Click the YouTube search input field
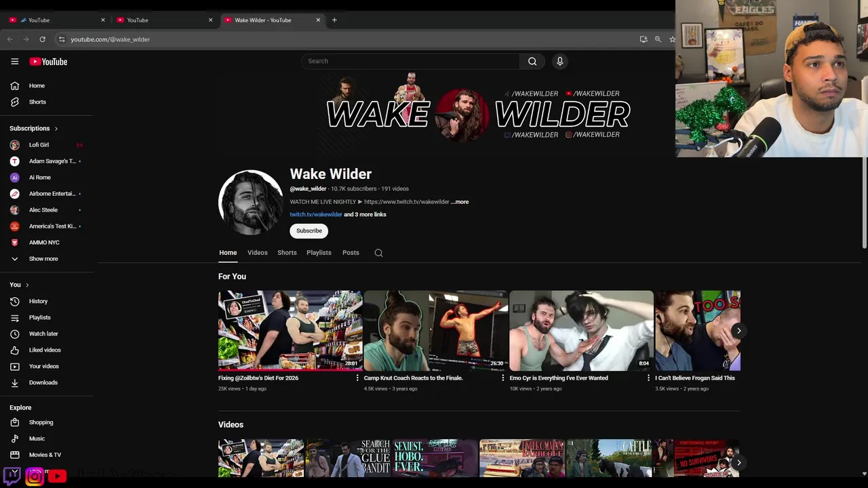This screenshot has width=868, height=488. [x=410, y=61]
